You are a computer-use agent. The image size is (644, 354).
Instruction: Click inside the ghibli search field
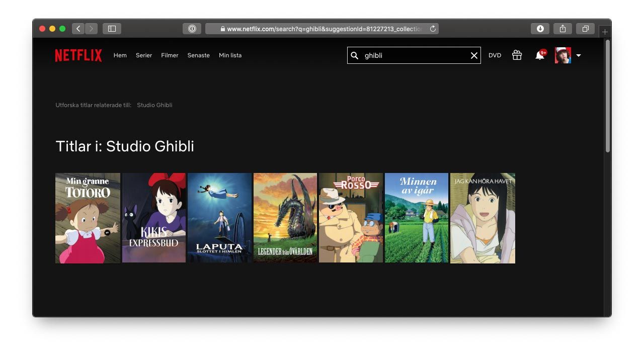(414, 55)
